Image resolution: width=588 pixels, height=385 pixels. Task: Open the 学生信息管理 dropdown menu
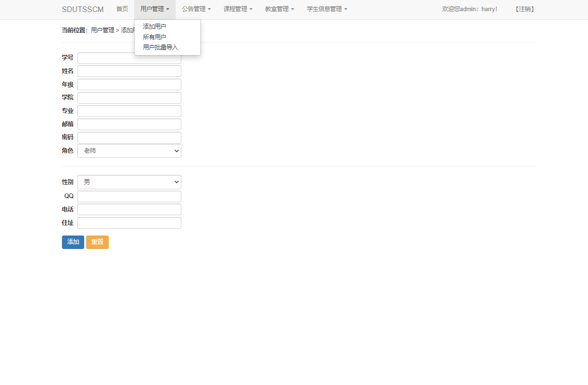327,9
